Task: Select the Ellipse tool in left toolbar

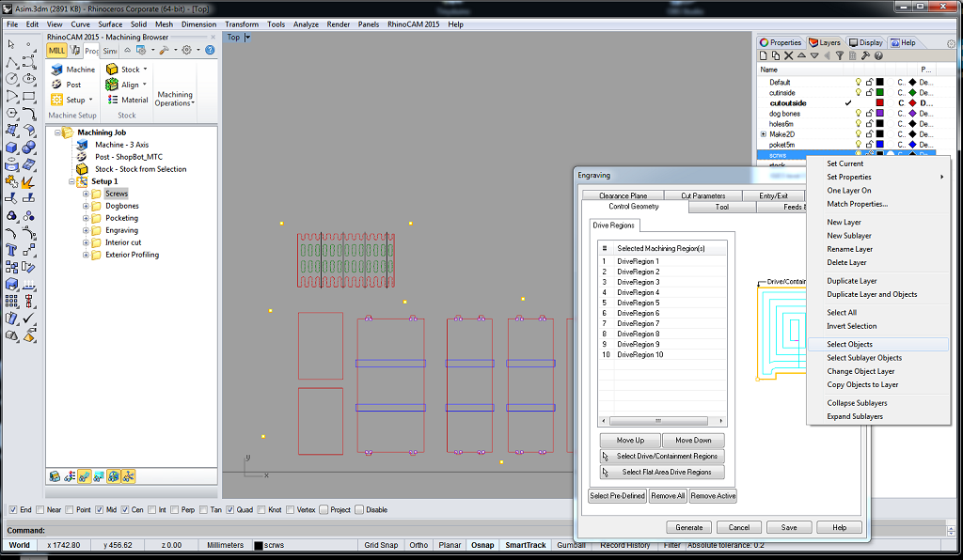Action: 29,79
